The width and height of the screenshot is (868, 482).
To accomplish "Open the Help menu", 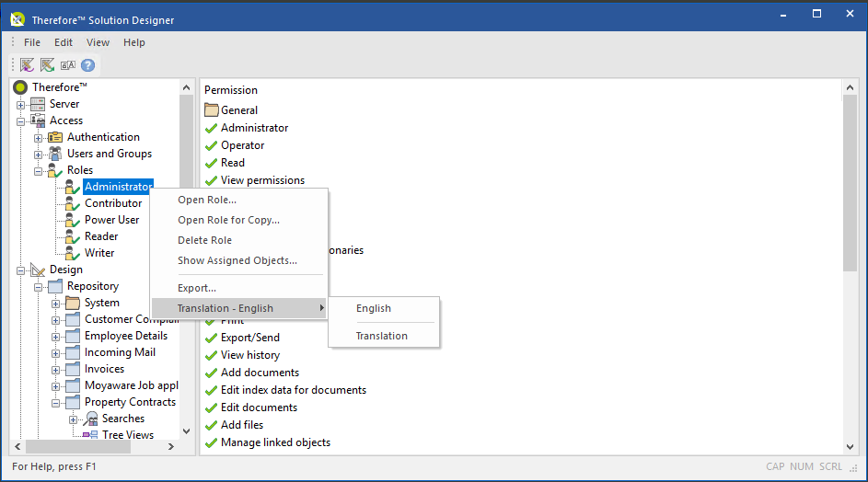I will pyautogui.click(x=134, y=42).
